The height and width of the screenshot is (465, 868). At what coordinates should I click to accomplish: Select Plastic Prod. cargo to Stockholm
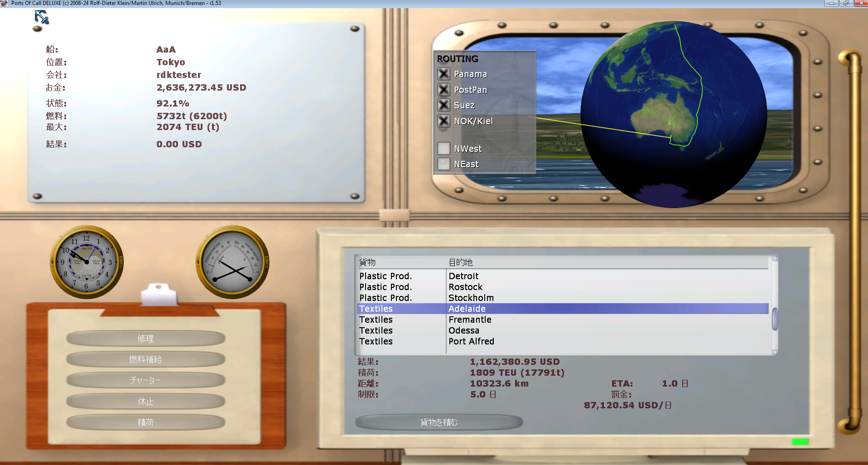[x=563, y=298]
